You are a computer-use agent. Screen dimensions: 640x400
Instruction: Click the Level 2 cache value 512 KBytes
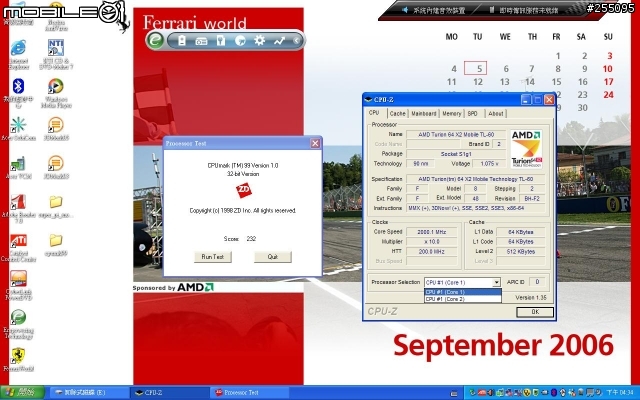[521, 251]
